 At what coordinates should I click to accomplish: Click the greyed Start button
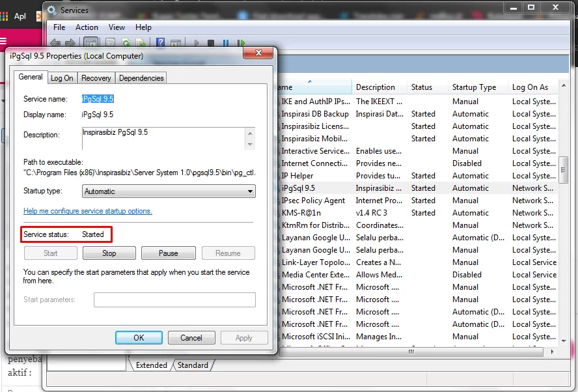(51, 253)
